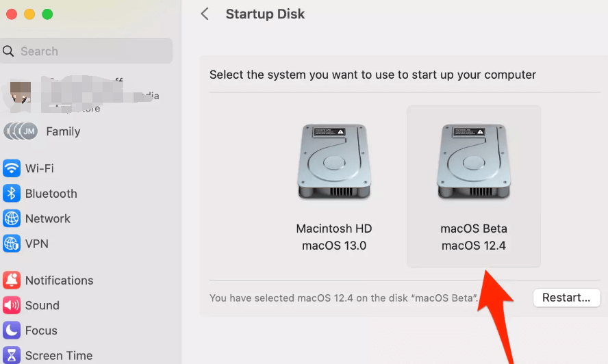Click the VPN sidebar icon
Viewport: 608px width, 364px height.
[x=12, y=244]
